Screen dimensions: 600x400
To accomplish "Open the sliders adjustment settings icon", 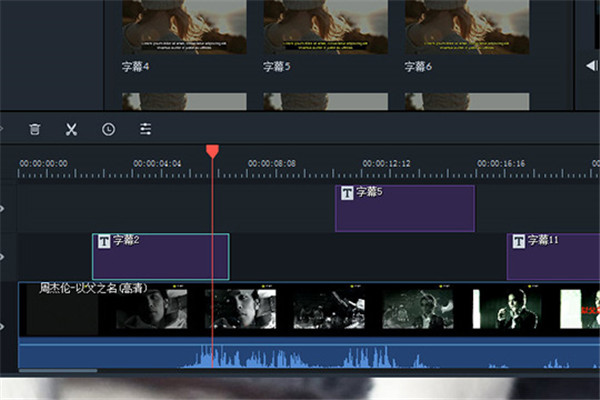I will [x=145, y=129].
